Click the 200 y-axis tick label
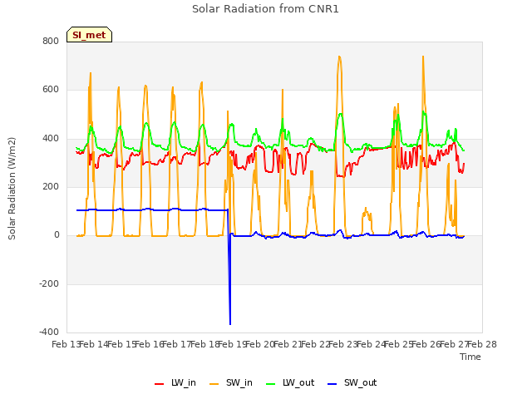 point(51,186)
